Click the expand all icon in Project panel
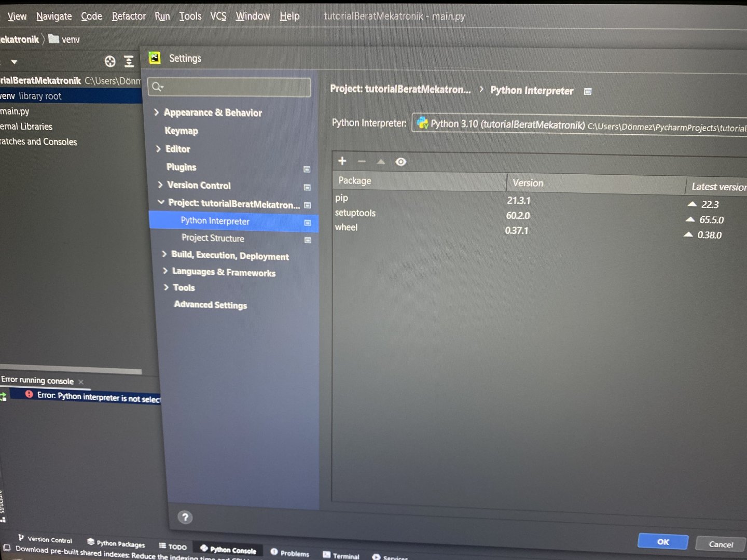This screenshot has width=747, height=560. [129, 62]
